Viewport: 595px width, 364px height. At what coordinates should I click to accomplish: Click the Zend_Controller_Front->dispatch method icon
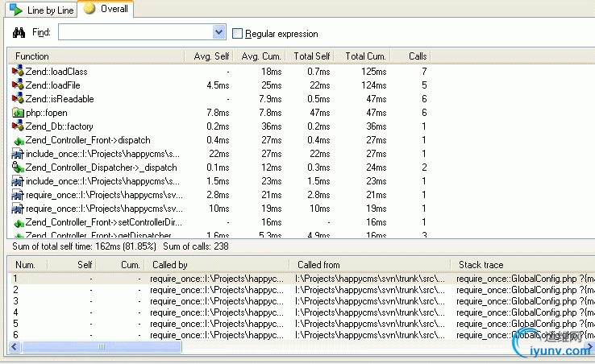tap(19, 141)
